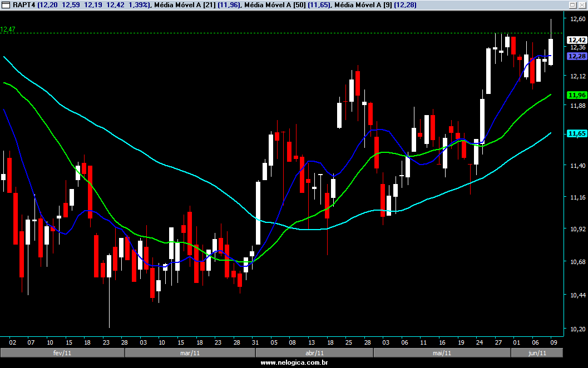The image size is (588, 368).
Task: Open the chart window system menu icon
Action: tap(6, 5)
